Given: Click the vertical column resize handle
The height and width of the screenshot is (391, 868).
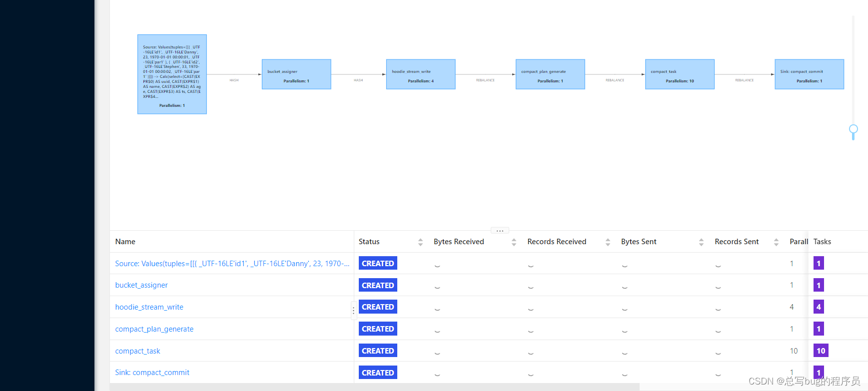Looking at the screenshot, I should coord(354,311).
